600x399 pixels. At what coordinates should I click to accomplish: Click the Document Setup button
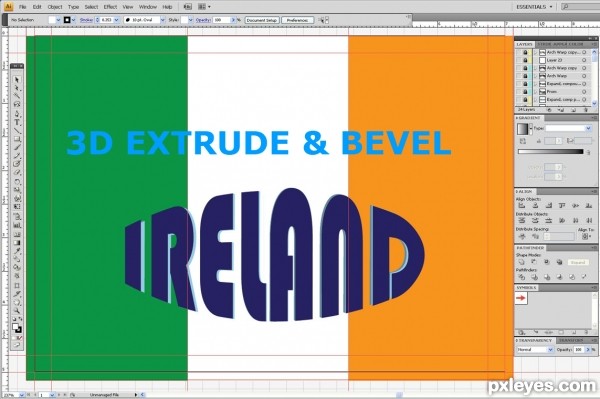tap(262, 20)
